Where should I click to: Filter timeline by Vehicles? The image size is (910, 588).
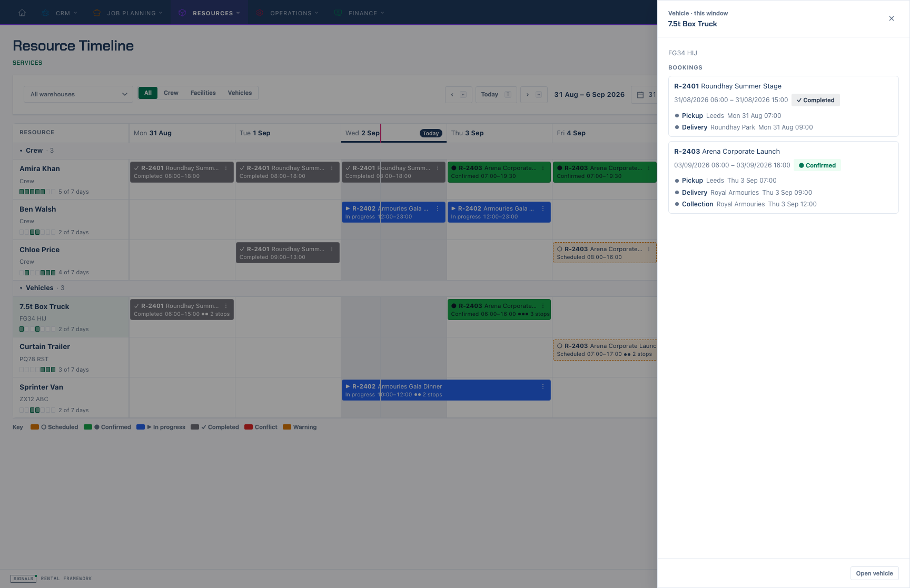point(240,93)
